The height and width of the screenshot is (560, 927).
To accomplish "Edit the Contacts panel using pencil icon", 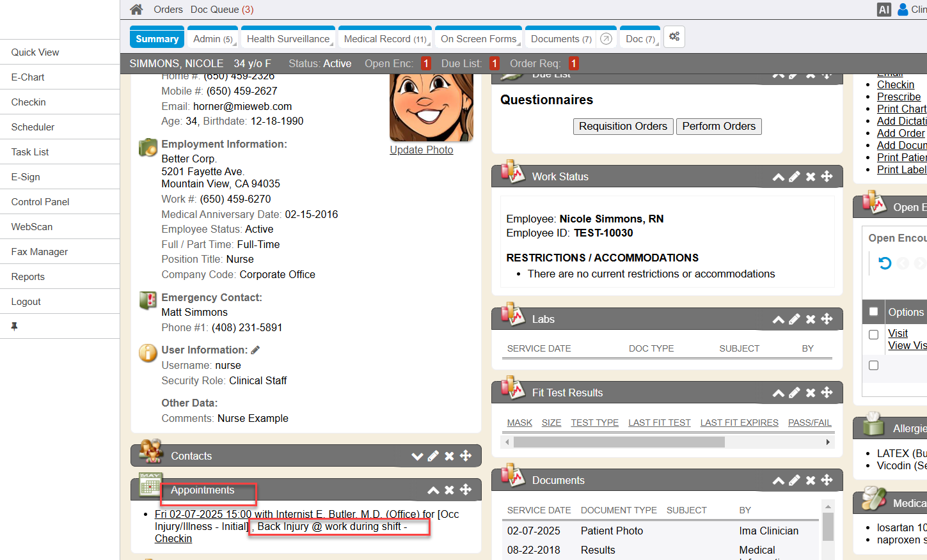I will click(x=433, y=456).
